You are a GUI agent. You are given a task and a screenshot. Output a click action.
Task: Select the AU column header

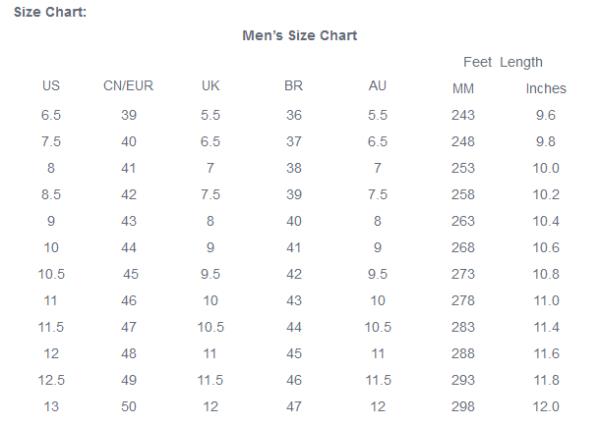(377, 88)
